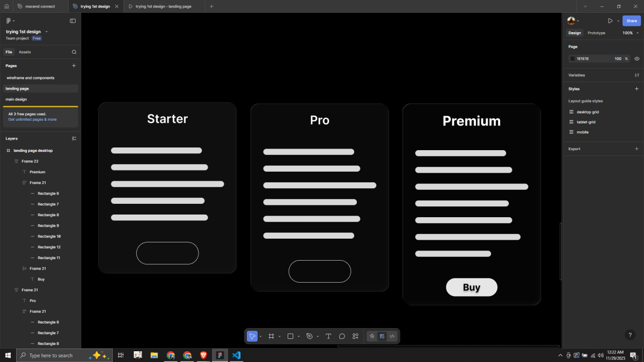644x362 pixels.
Task: Open the Variables settings icon
Action: [636, 75]
